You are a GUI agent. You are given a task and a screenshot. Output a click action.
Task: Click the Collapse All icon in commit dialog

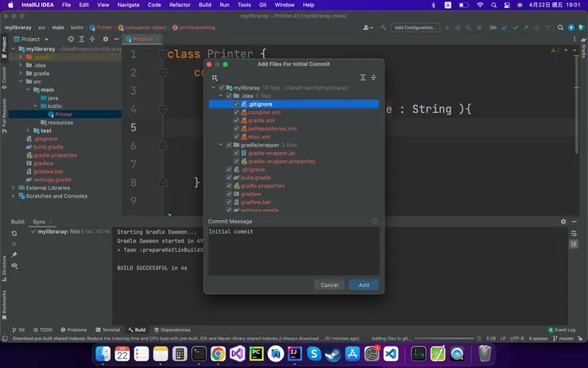point(373,78)
